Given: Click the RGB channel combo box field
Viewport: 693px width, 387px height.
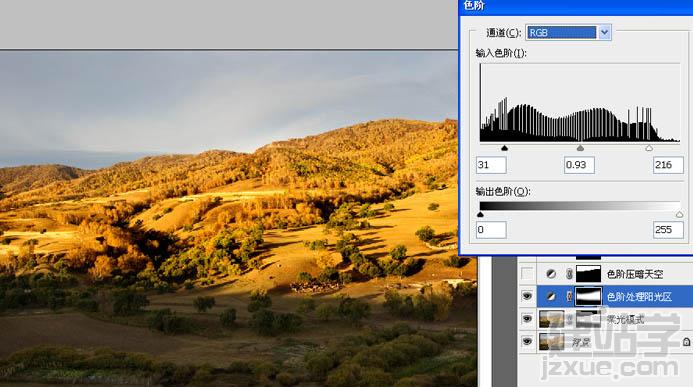Looking at the screenshot, I should 568,32.
